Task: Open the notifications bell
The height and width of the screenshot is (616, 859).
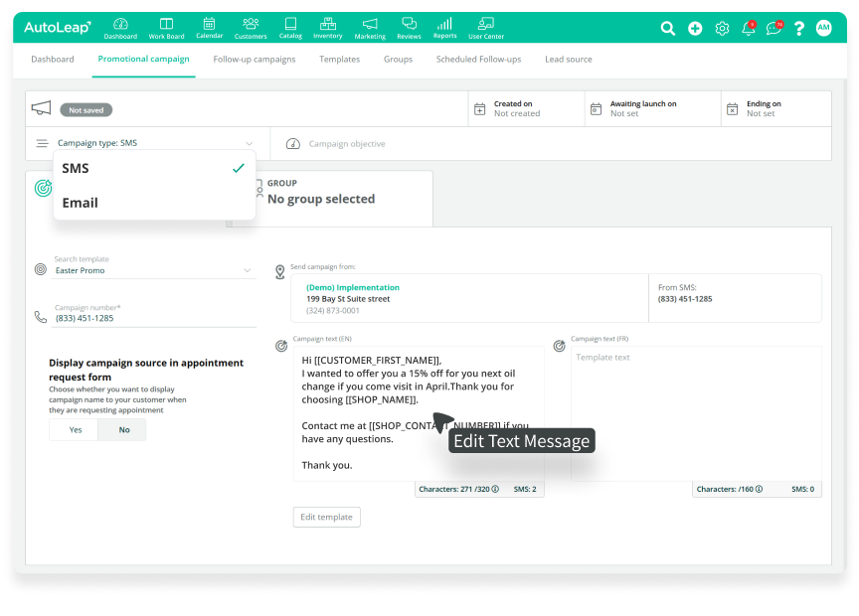Action: pyautogui.click(x=748, y=29)
